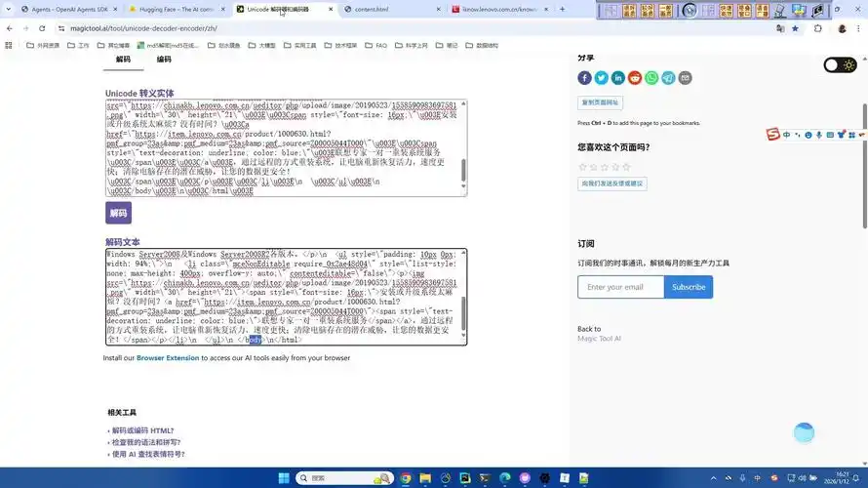Open File Explorer from the taskbar
Screen dimensions: 868x488
[x=425, y=478]
